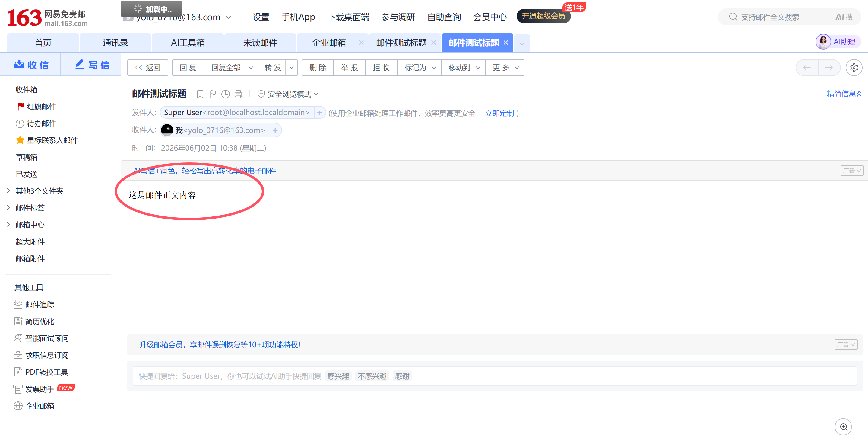This screenshot has height=439, width=868.
Task: Click the 回复 button
Action: (188, 68)
